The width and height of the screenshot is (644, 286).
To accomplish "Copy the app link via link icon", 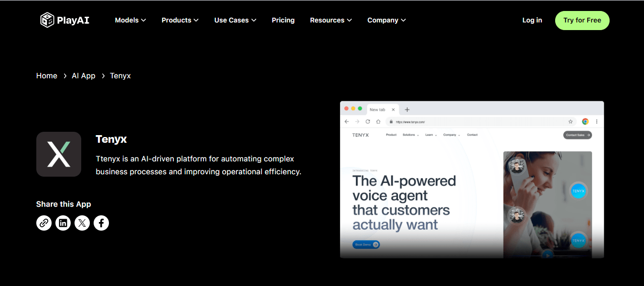I will (44, 223).
